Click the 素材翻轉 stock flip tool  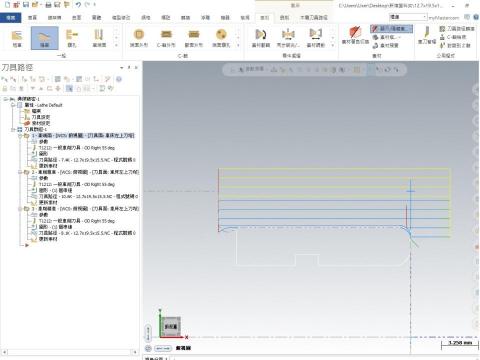[x=261, y=38]
